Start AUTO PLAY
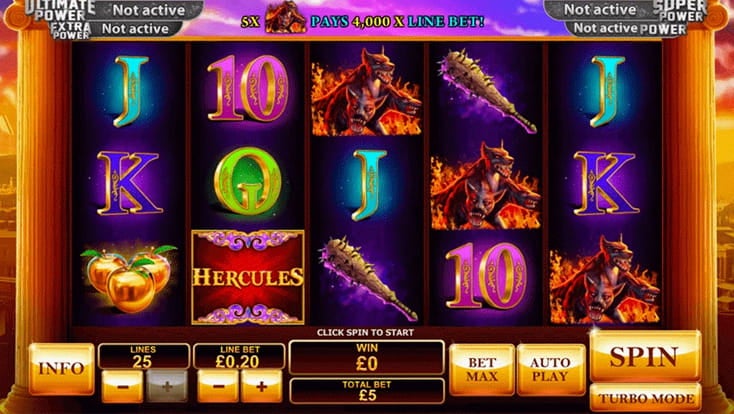Viewport: 734px width, 414px height. [x=550, y=370]
